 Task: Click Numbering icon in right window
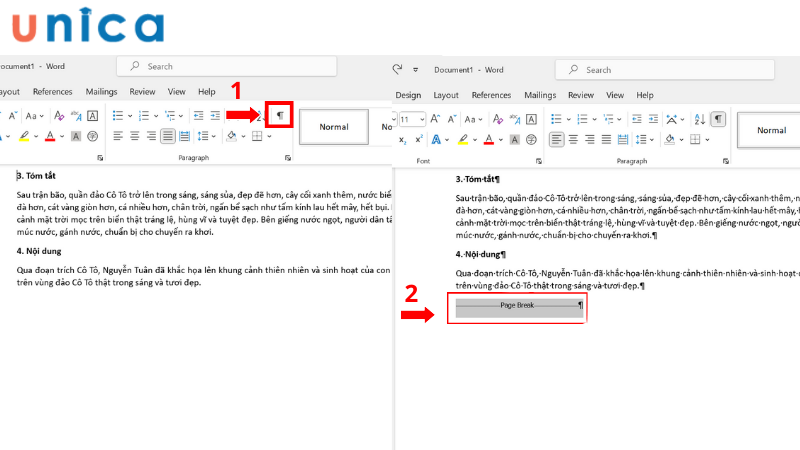click(x=582, y=119)
